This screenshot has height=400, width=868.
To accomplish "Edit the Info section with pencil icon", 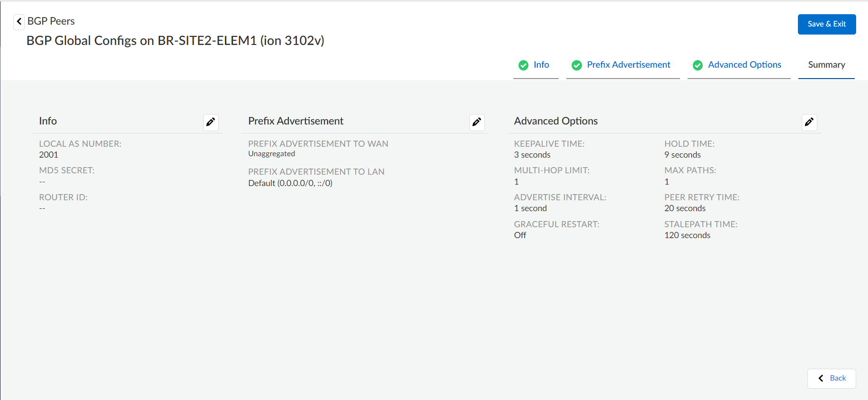I will (x=211, y=122).
